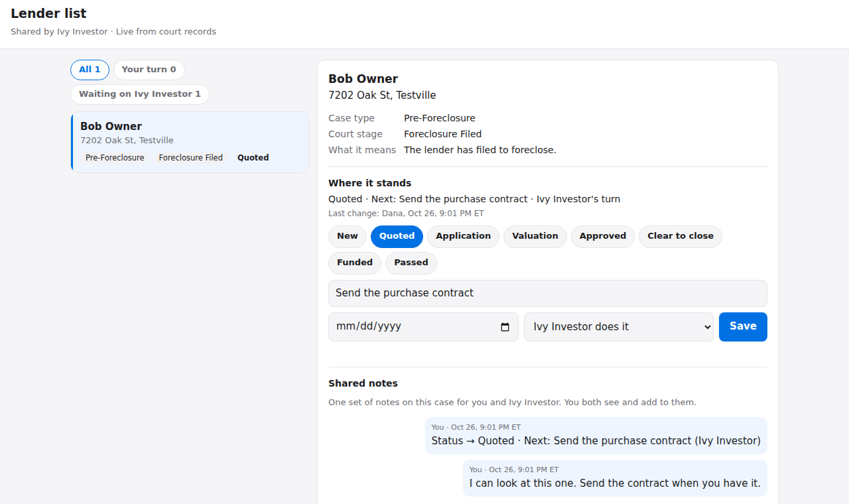The width and height of the screenshot is (849, 504).
Task: Open the Bob Owner case card
Action: coord(190,142)
